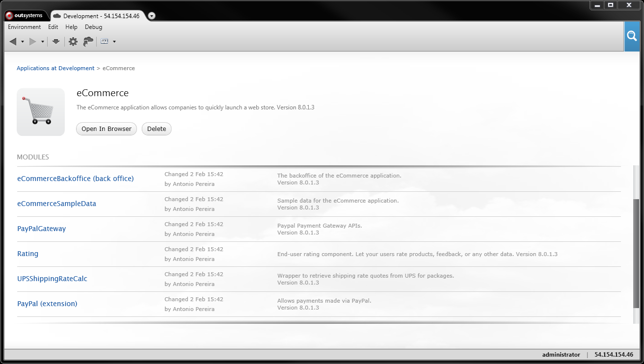
Task: Open the gear settings icon in toolbar
Action: (x=73, y=42)
